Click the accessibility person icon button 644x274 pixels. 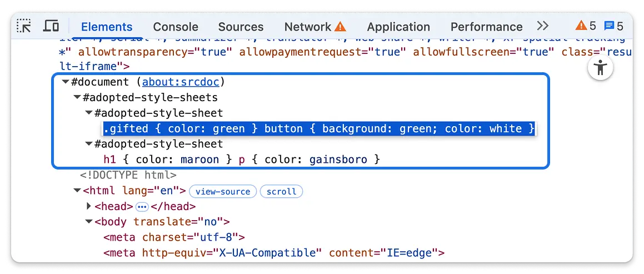click(x=600, y=69)
